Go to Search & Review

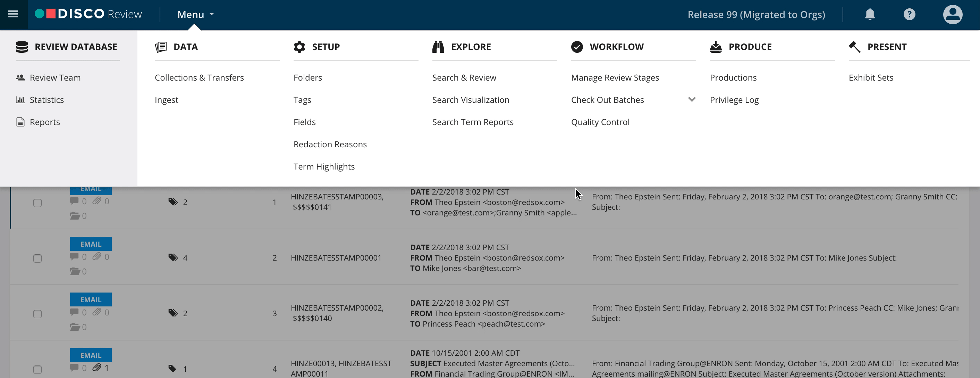click(x=464, y=77)
